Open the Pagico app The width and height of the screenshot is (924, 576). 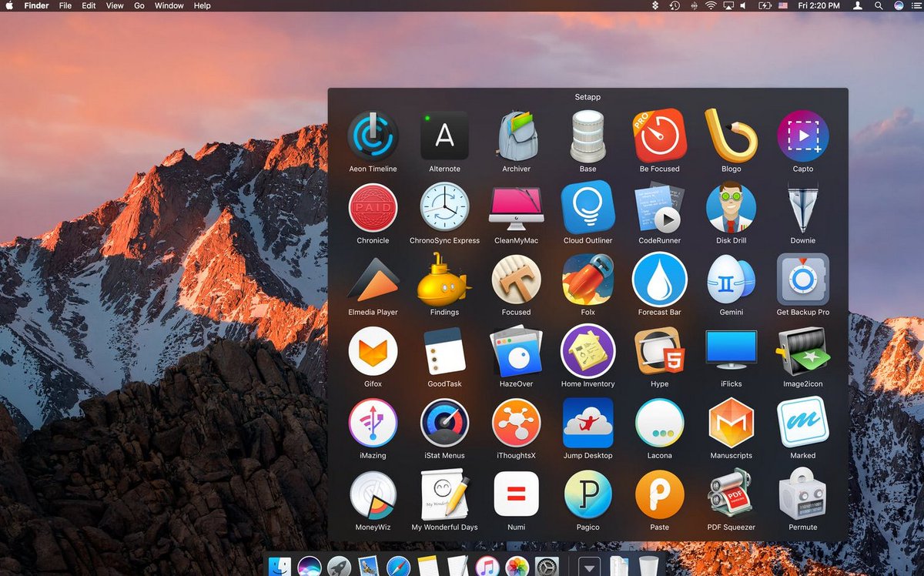click(588, 494)
